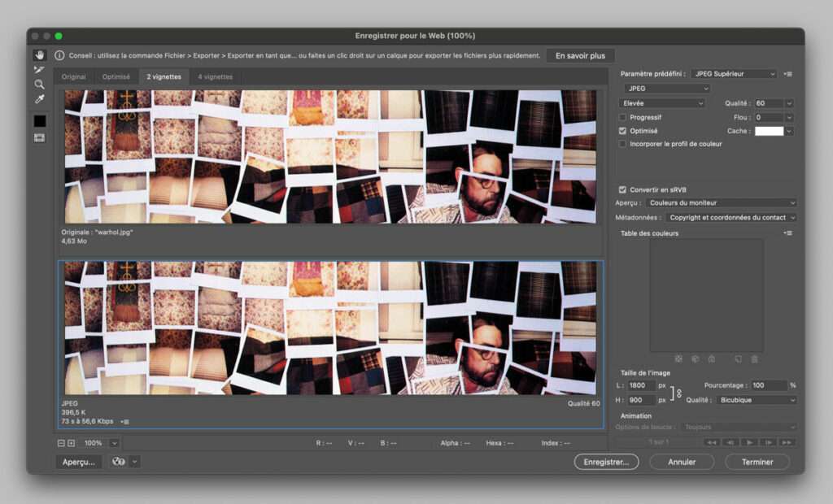Click the black eyedropper color swatch
Viewport: 833px width, 504px height.
click(39, 121)
